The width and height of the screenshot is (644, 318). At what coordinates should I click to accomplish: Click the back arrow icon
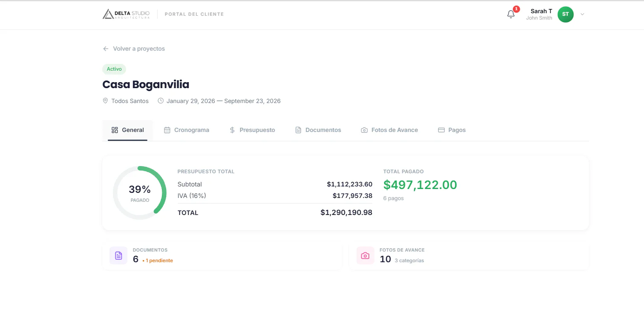pyautogui.click(x=106, y=49)
